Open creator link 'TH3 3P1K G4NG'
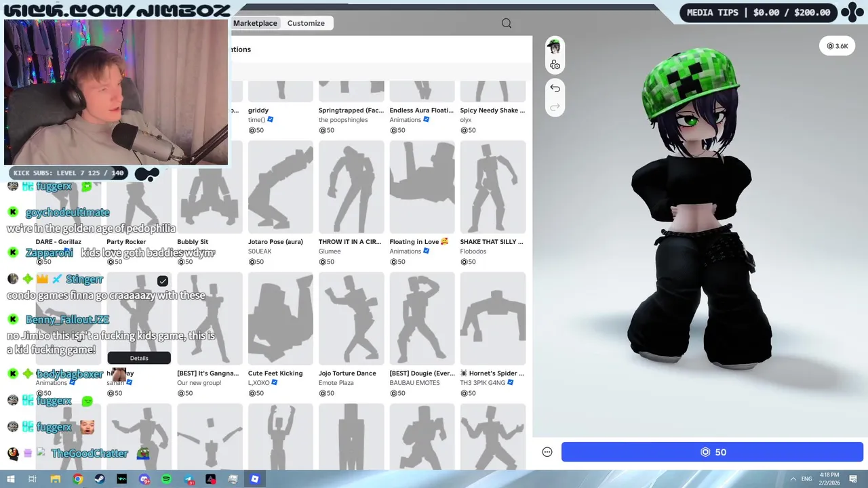The image size is (868, 488). pos(483,383)
